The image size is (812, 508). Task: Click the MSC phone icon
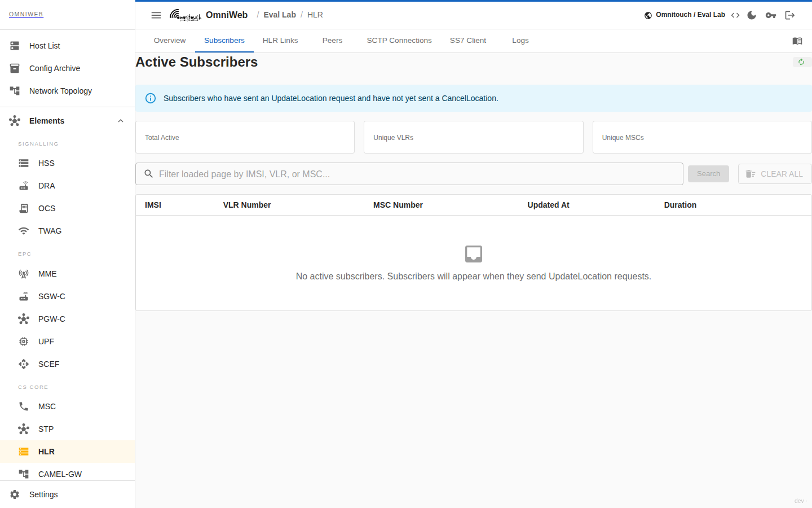(24, 406)
